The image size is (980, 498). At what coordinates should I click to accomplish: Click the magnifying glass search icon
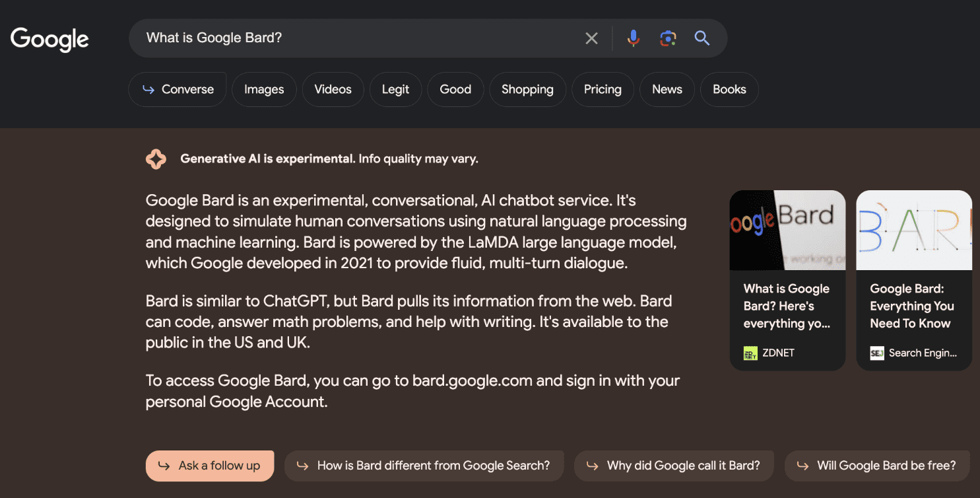(x=702, y=38)
